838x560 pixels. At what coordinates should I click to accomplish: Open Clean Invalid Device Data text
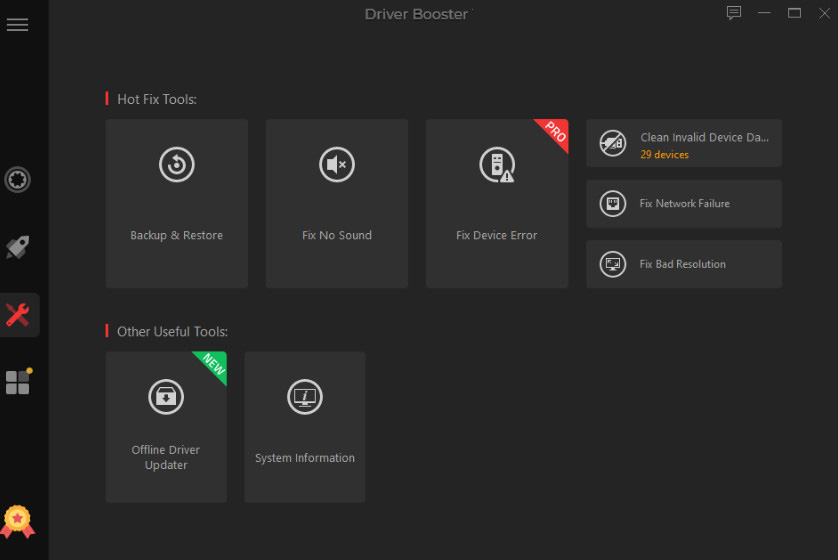(704, 137)
